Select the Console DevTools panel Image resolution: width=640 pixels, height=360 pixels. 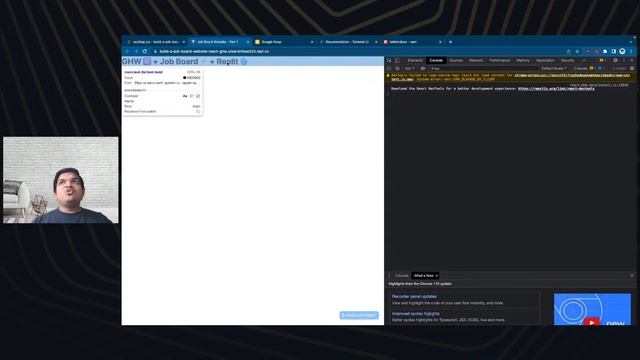tap(436, 60)
